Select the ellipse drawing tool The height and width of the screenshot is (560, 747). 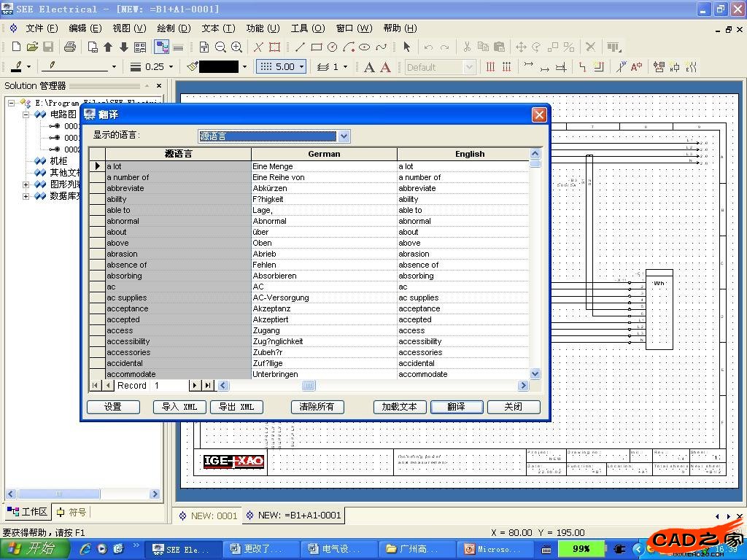pyautogui.click(x=364, y=47)
